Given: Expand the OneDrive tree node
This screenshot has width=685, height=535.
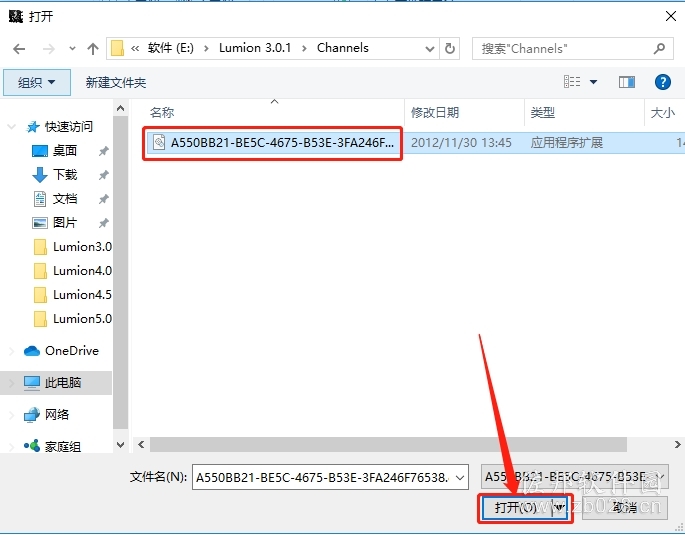Looking at the screenshot, I should (11, 351).
